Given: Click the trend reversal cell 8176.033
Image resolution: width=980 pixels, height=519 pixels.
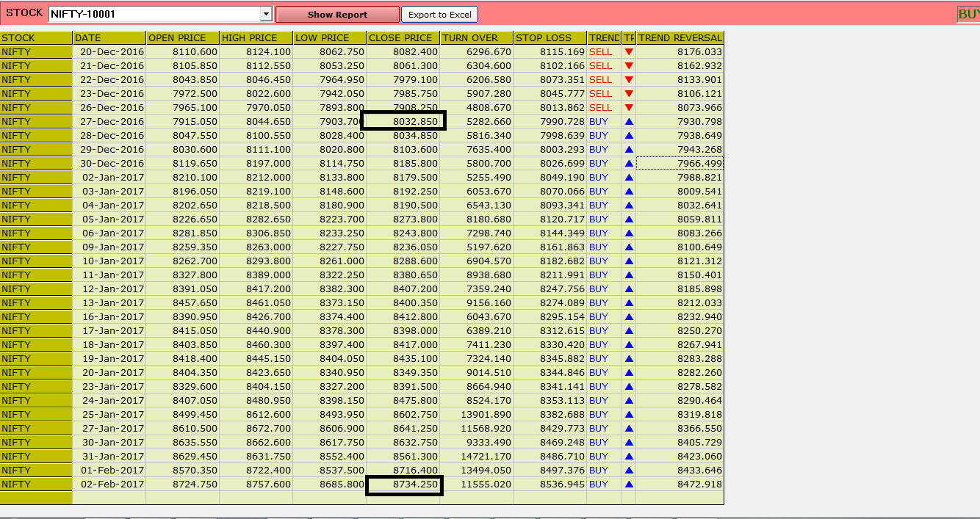Looking at the screenshot, I should point(680,52).
